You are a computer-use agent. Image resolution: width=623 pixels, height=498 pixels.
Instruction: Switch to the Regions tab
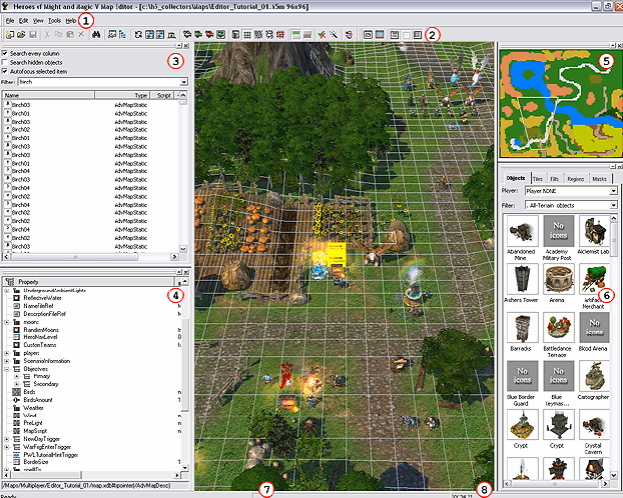click(x=575, y=179)
